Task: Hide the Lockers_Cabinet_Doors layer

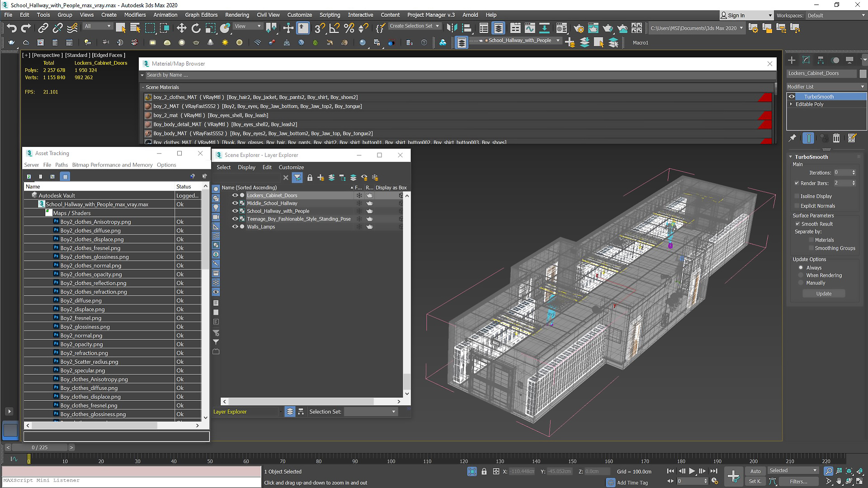Action: coord(235,196)
